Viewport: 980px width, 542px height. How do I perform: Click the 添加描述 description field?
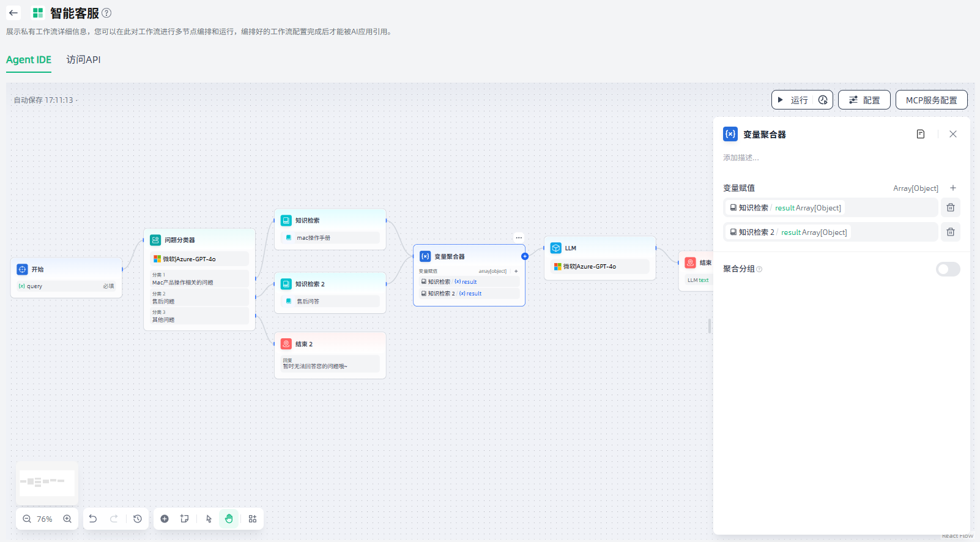coord(741,158)
